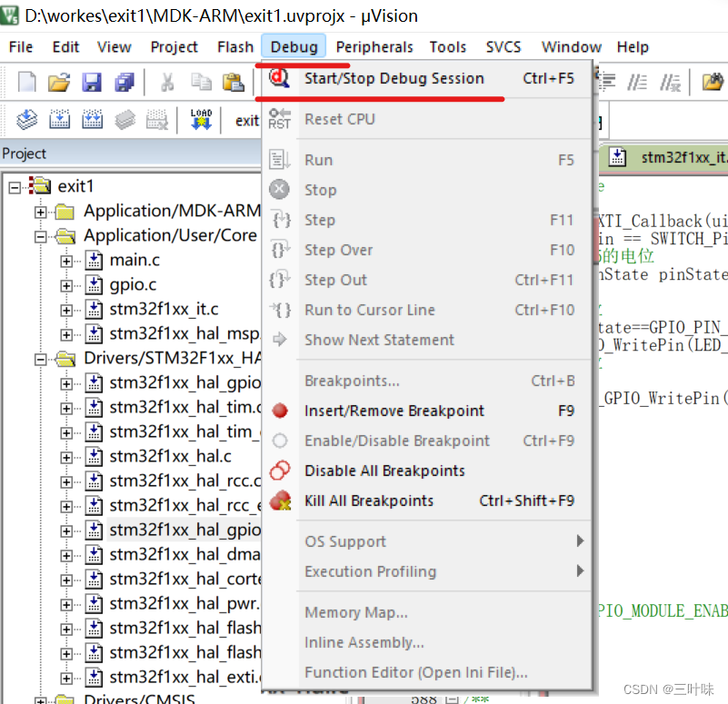Click the Uncomment selection toolbar icon
The width and height of the screenshot is (728, 704).
(x=670, y=83)
